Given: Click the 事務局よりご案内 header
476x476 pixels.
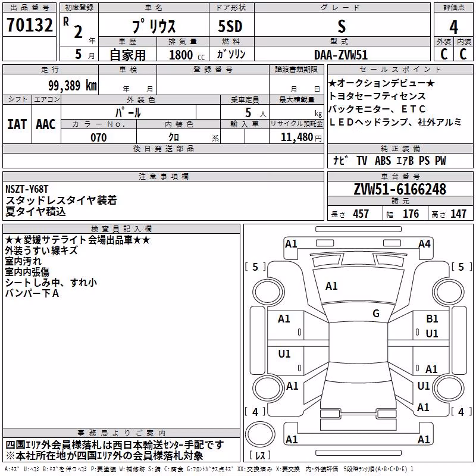Looking at the screenshot, I should tap(121, 433).
